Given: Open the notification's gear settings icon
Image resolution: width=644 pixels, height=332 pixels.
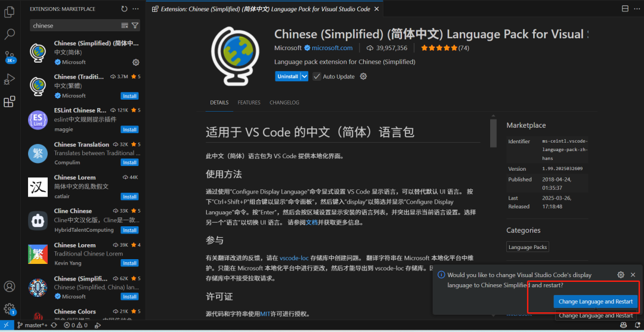Looking at the screenshot, I should pyautogui.click(x=621, y=275).
